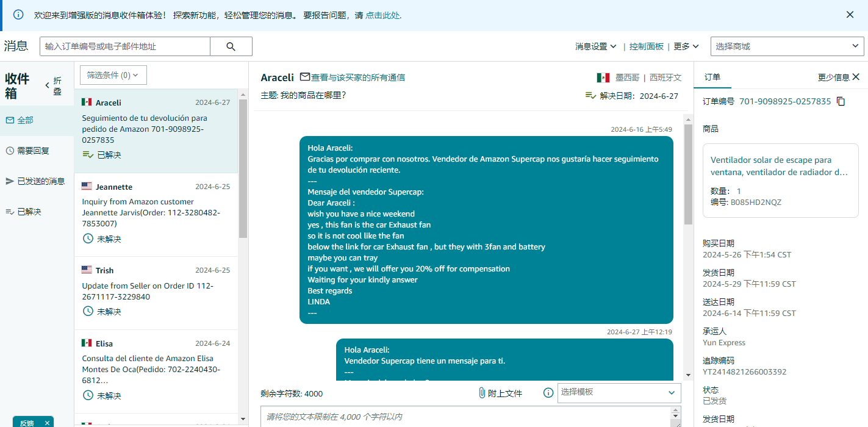Click the clock icon under the Jeannette message
The image size is (868, 427).
(88, 239)
